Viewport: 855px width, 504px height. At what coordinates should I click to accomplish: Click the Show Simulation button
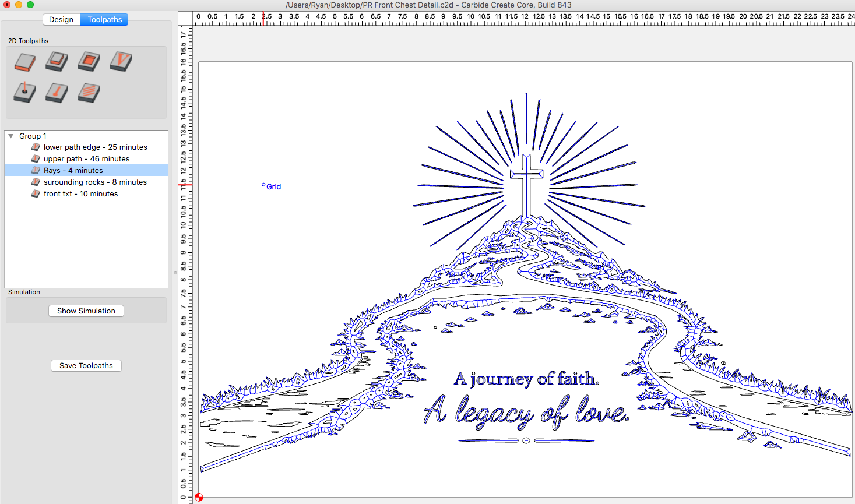pyautogui.click(x=86, y=311)
